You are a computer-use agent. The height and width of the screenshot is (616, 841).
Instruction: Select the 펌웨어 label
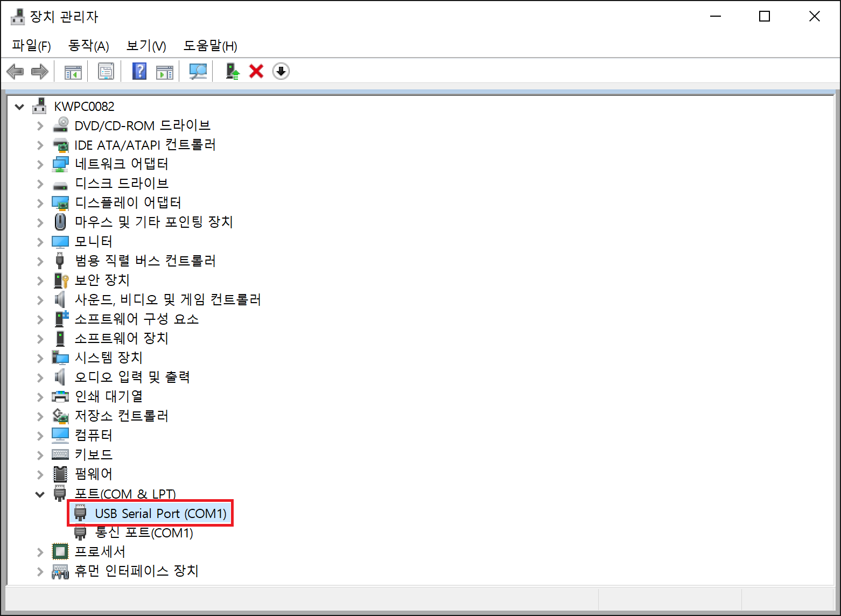pyautogui.click(x=93, y=474)
